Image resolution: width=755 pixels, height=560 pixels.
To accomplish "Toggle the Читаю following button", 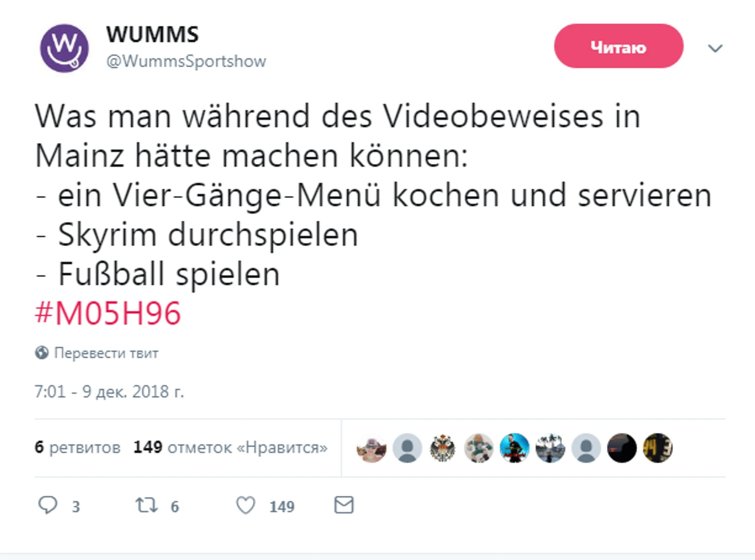I will coord(618,46).
